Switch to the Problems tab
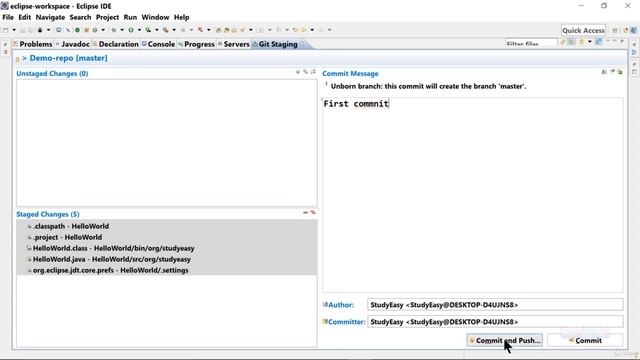640x360 pixels. (33, 44)
